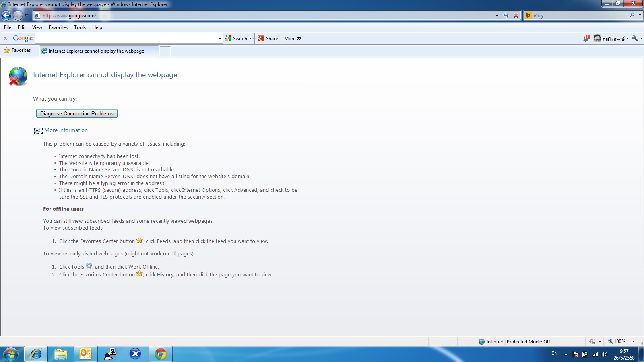Image resolution: width=644 pixels, height=362 pixels.
Task: Click the network computers taskbar icon
Action: tap(111, 354)
